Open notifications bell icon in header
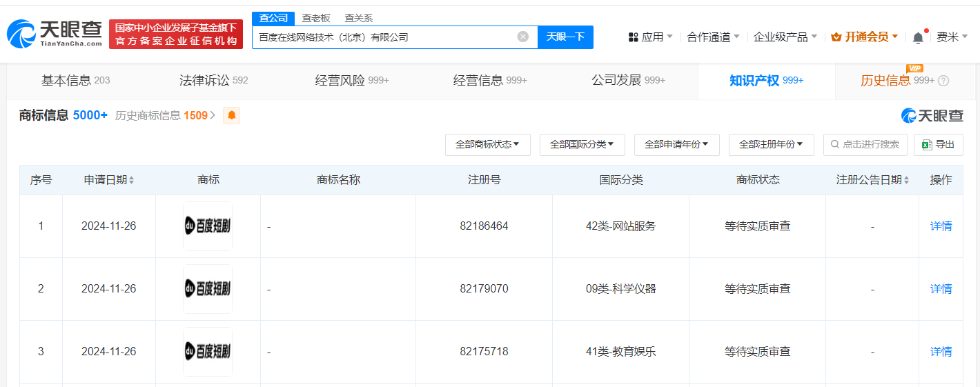The width and height of the screenshot is (980, 387). tap(917, 37)
